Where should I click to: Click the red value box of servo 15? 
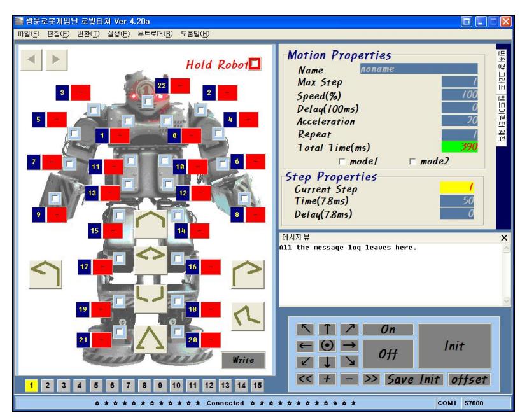[113, 230]
